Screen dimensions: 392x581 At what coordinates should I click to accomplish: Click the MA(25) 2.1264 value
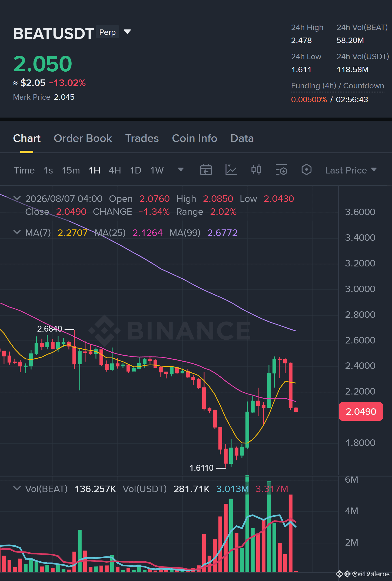[148, 233]
